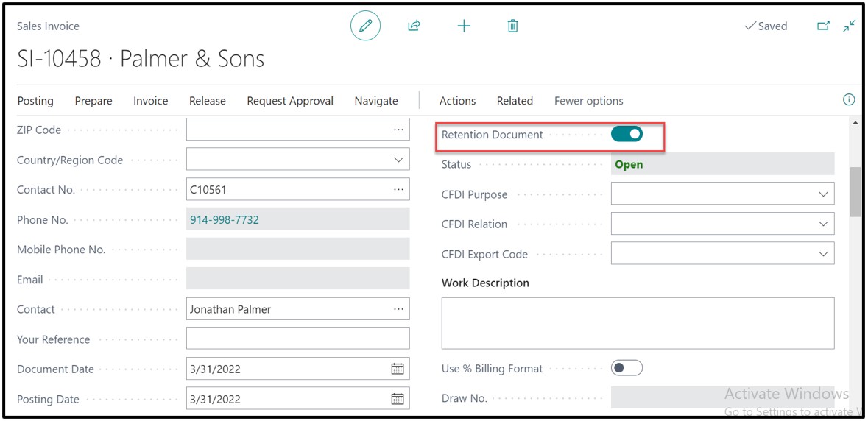Open the Posting menu
This screenshot has height=421, width=868.
35,101
